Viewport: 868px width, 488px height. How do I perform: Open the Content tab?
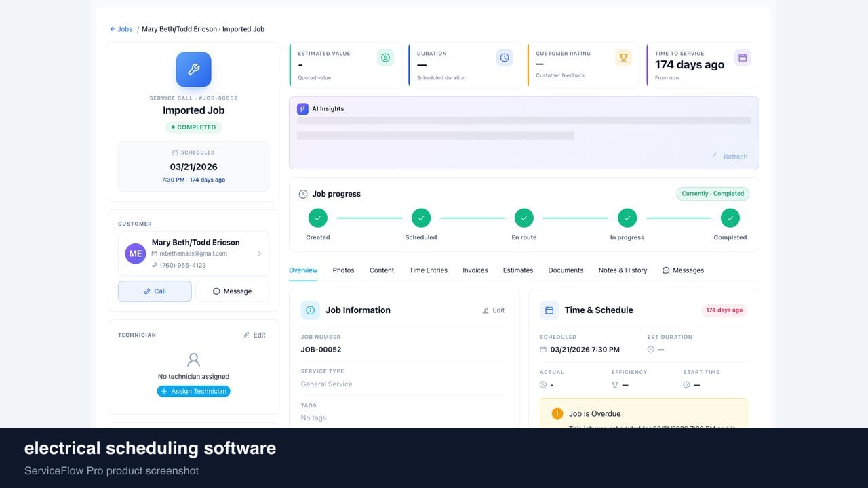point(382,270)
